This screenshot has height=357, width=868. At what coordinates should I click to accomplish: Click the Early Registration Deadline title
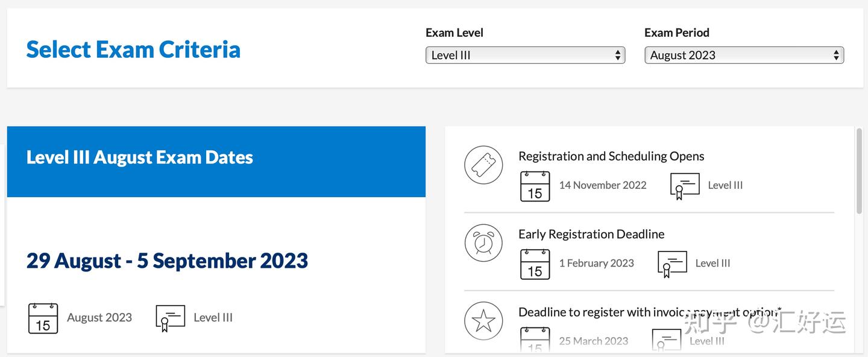(x=591, y=234)
